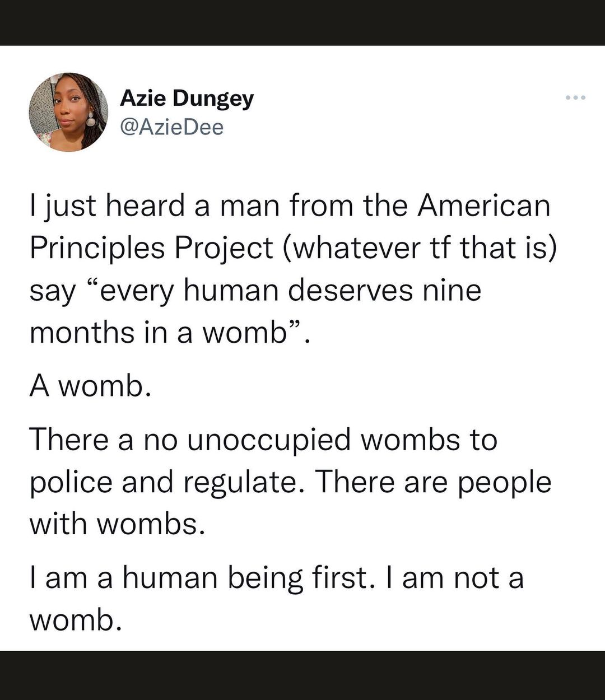
Task: Click the @AzieDee handle
Action: click(171, 127)
